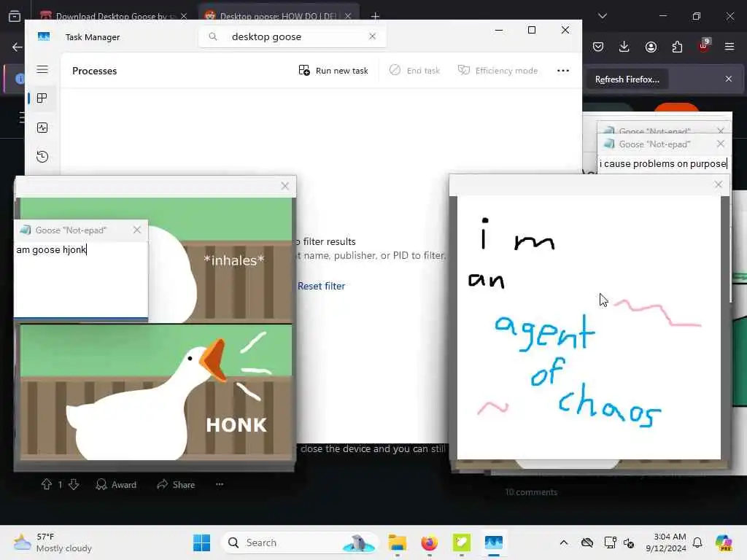Close the goose HONK meme window
Screen dimensions: 747x560
click(x=285, y=186)
